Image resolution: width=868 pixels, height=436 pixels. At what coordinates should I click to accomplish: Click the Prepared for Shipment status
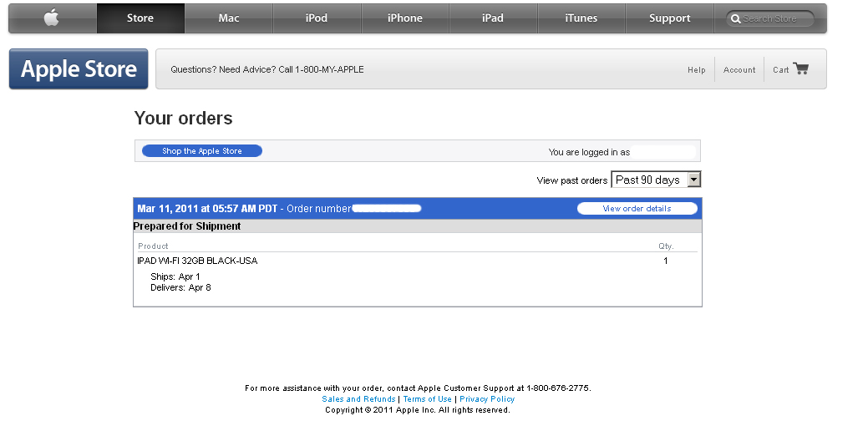click(187, 226)
